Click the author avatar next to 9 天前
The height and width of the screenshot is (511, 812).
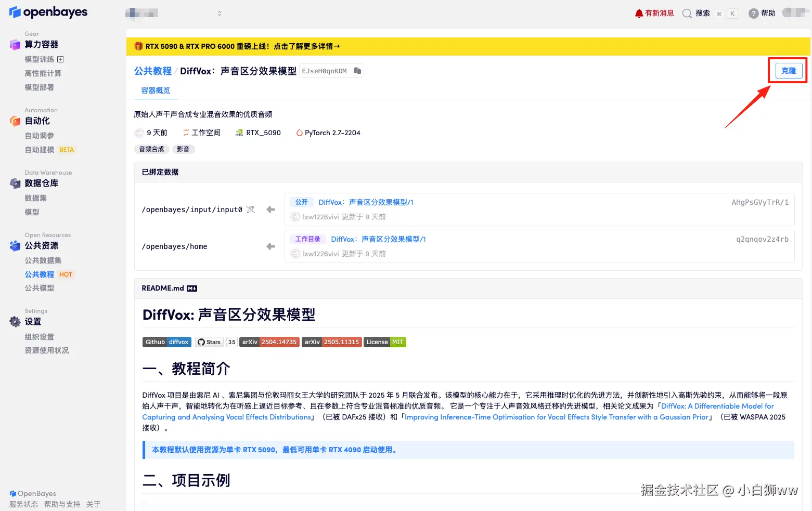pyautogui.click(x=139, y=133)
